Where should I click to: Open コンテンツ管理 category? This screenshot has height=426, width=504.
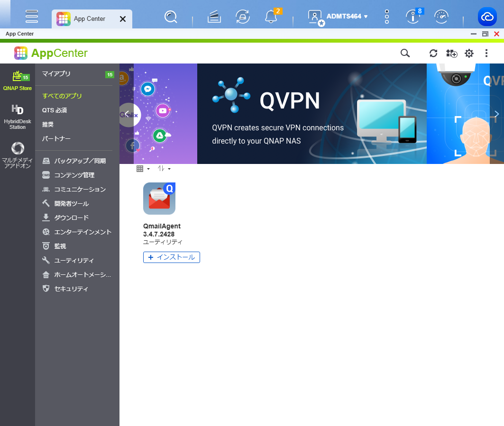[x=68, y=175]
